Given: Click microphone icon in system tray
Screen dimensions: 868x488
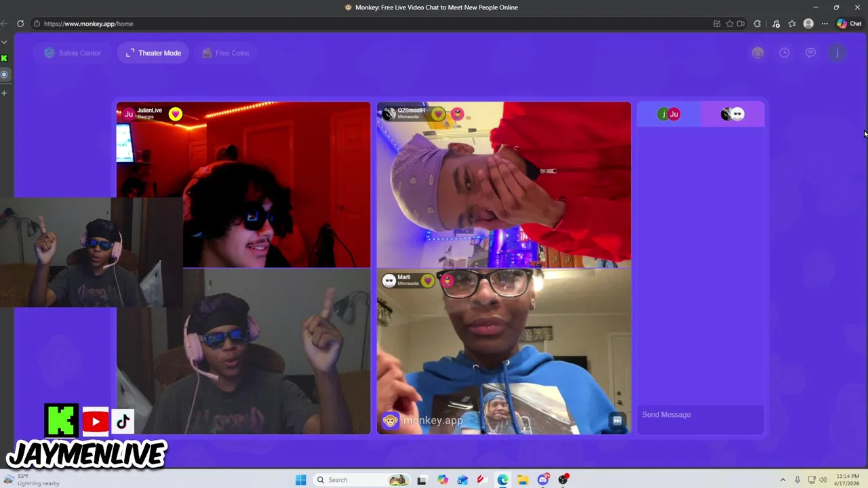Looking at the screenshot, I should tap(797, 480).
